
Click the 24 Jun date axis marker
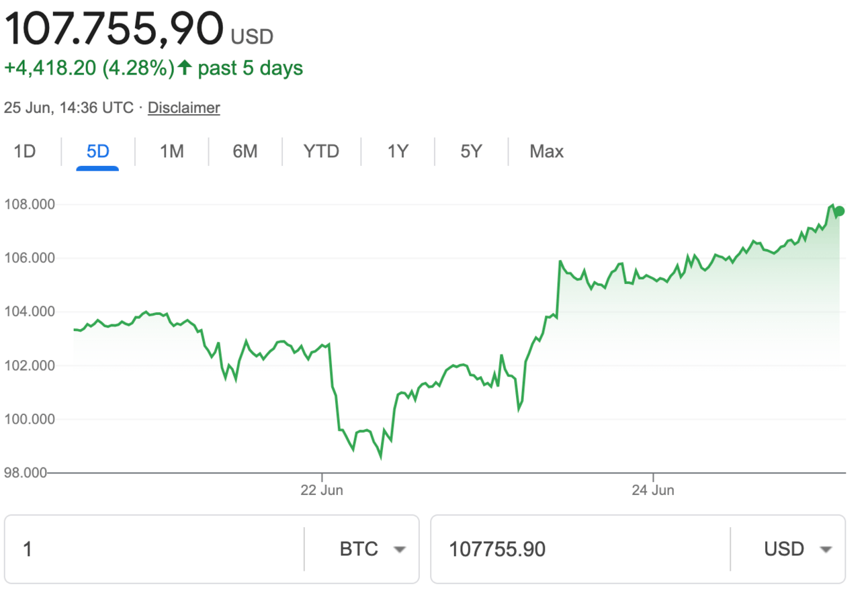(652, 490)
